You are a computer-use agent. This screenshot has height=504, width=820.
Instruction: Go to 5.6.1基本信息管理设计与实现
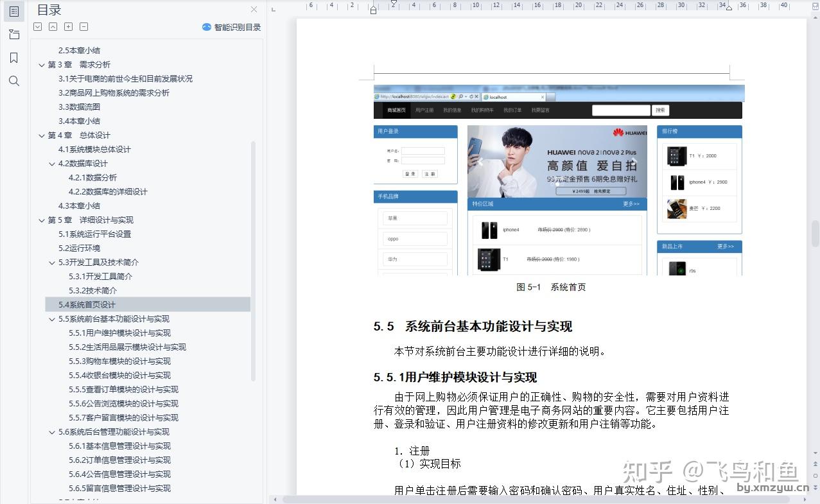click(119, 446)
